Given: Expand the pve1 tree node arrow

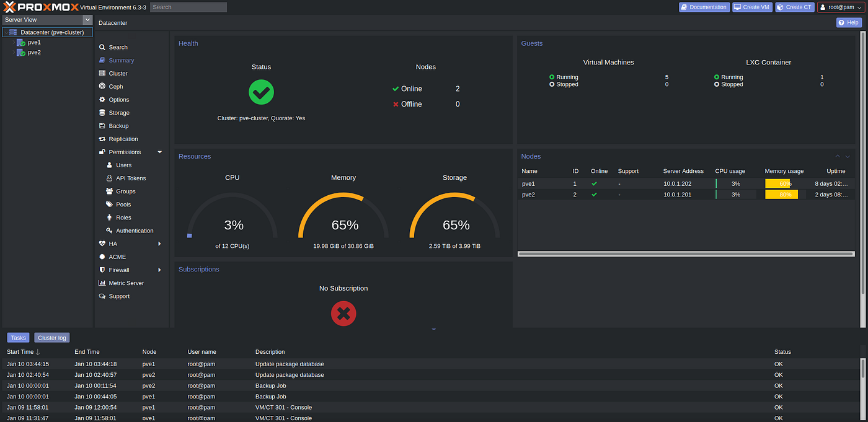Looking at the screenshot, I should [x=14, y=42].
